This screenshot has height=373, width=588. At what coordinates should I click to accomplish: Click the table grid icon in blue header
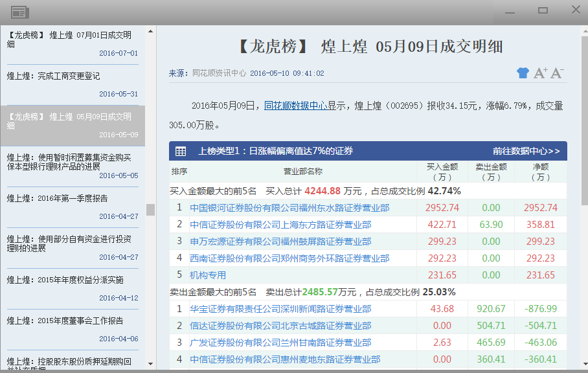point(181,151)
